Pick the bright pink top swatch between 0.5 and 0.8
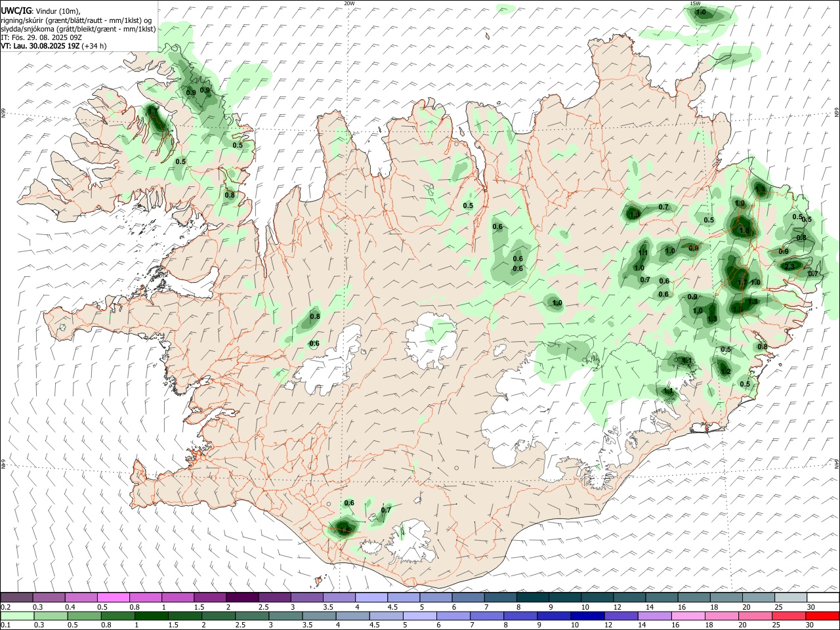This screenshot has height=630, width=840. 114,597
